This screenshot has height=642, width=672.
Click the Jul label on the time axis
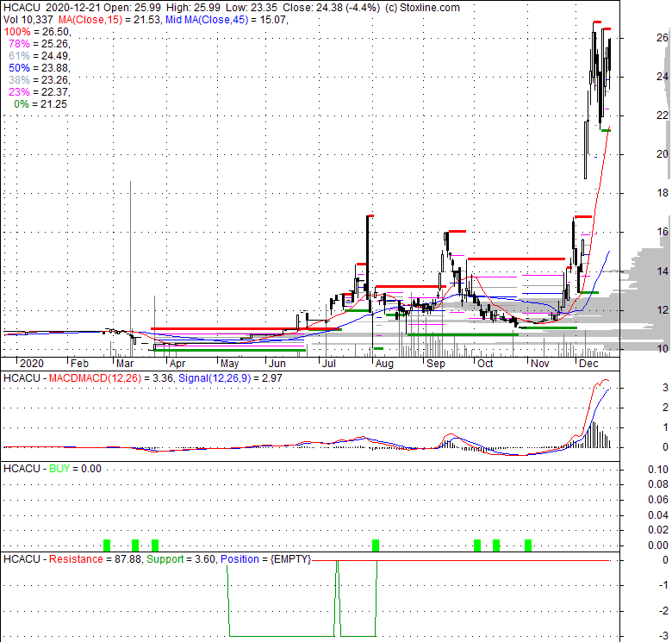(x=329, y=364)
